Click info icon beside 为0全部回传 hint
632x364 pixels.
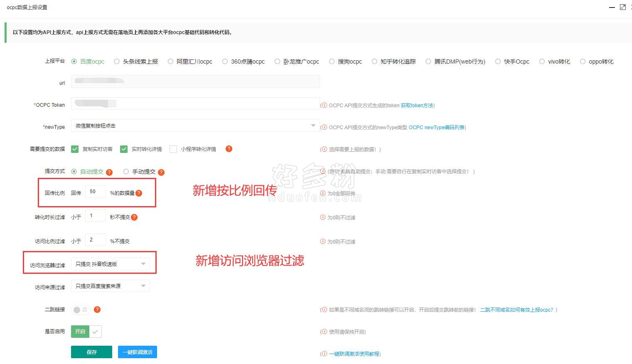[x=323, y=193]
